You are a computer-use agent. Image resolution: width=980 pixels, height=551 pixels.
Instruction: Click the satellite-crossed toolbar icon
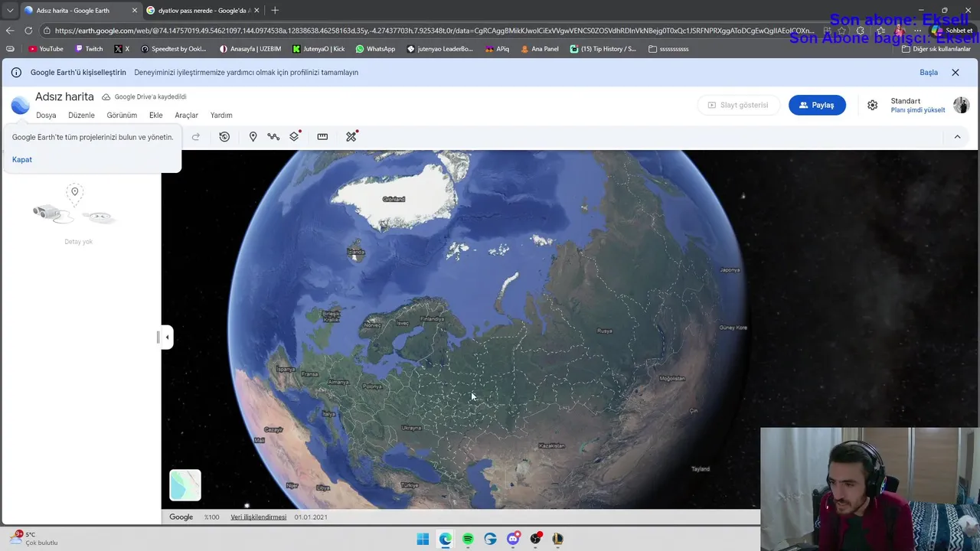(351, 136)
